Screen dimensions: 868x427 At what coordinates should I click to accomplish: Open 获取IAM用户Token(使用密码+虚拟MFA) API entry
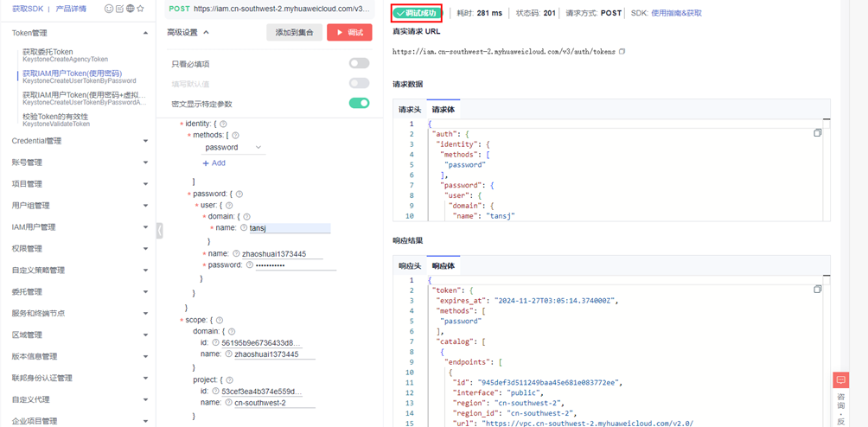click(85, 99)
